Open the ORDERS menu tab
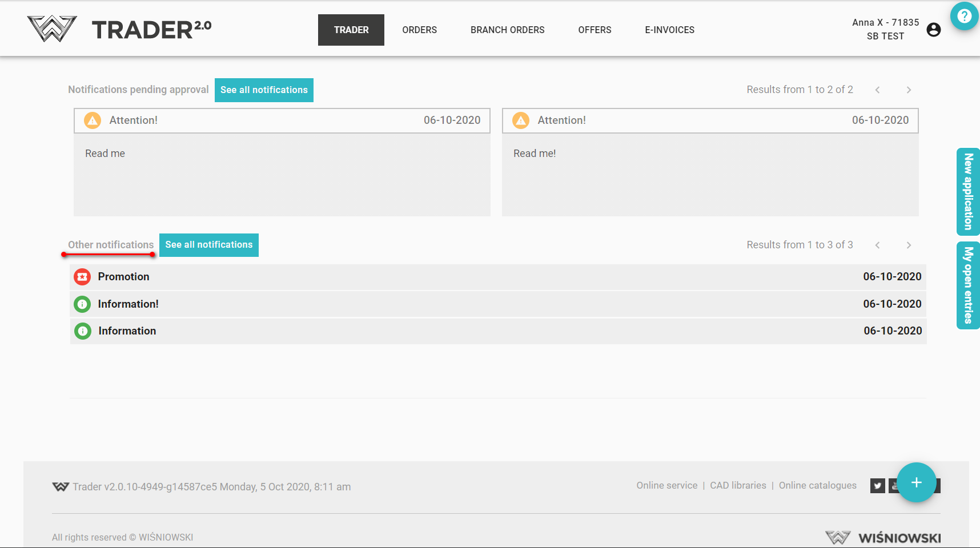 [419, 30]
